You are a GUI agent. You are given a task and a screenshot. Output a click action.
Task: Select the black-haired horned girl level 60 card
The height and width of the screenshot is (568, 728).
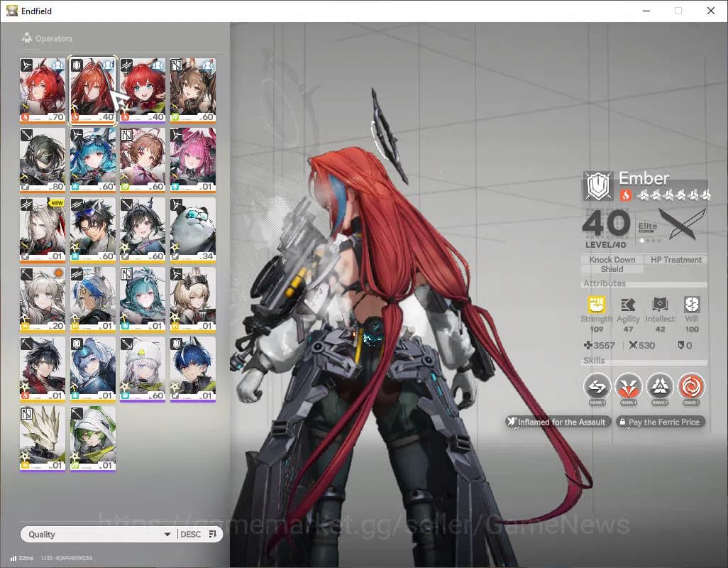(x=143, y=229)
